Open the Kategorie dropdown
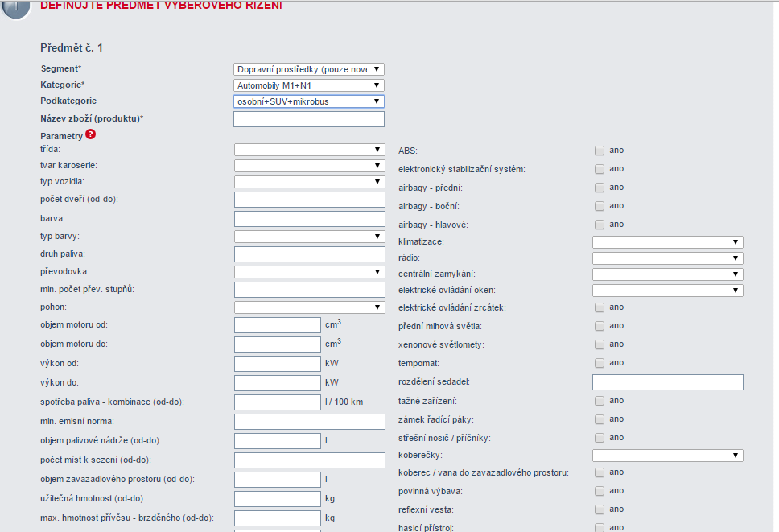The width and height of the screenshot is (779, 532). (309, 85)
